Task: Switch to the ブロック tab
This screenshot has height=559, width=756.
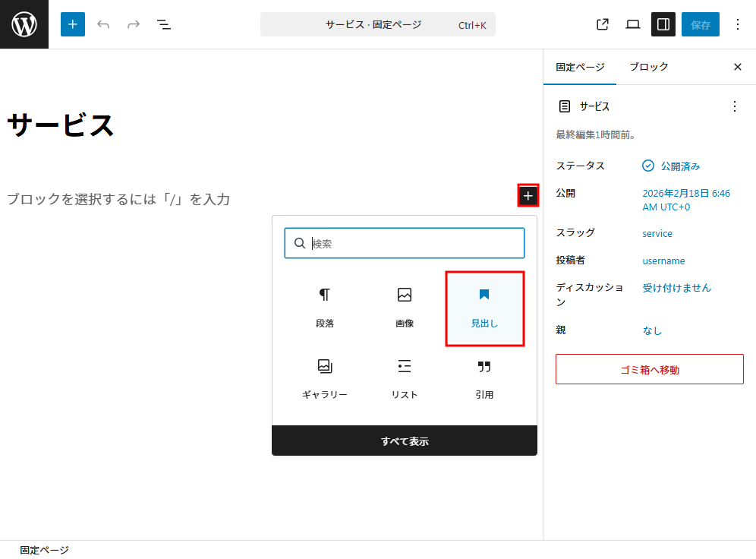Action: pyautogui.click(x=648, y=67)
